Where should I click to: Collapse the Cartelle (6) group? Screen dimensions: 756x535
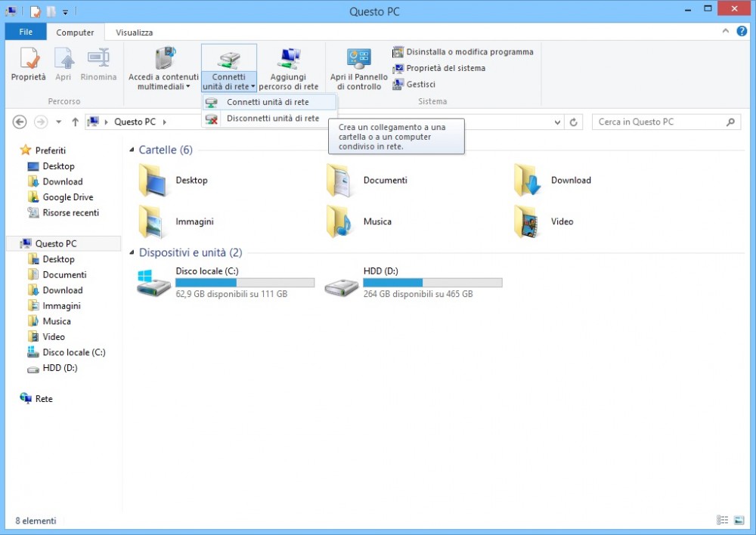pos(132,150)
